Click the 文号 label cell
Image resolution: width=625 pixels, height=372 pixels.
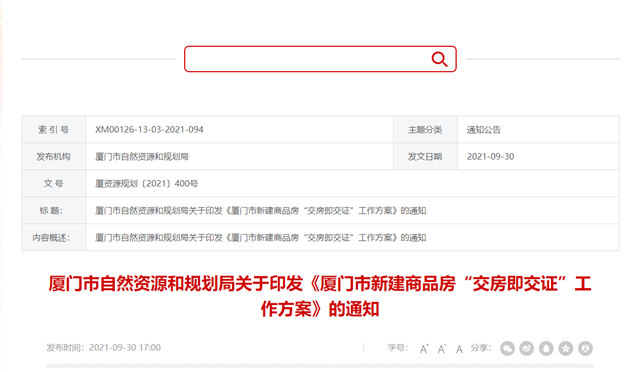[53, 184]
